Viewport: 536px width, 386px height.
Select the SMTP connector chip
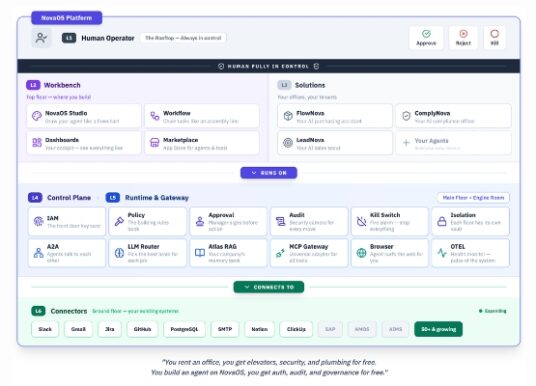(x=225, y=329)
